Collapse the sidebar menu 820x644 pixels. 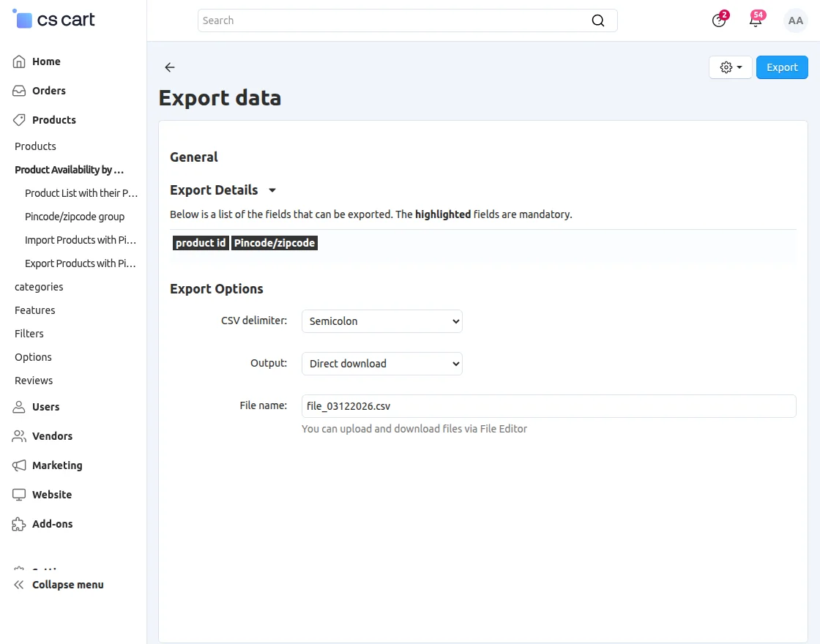59,585
